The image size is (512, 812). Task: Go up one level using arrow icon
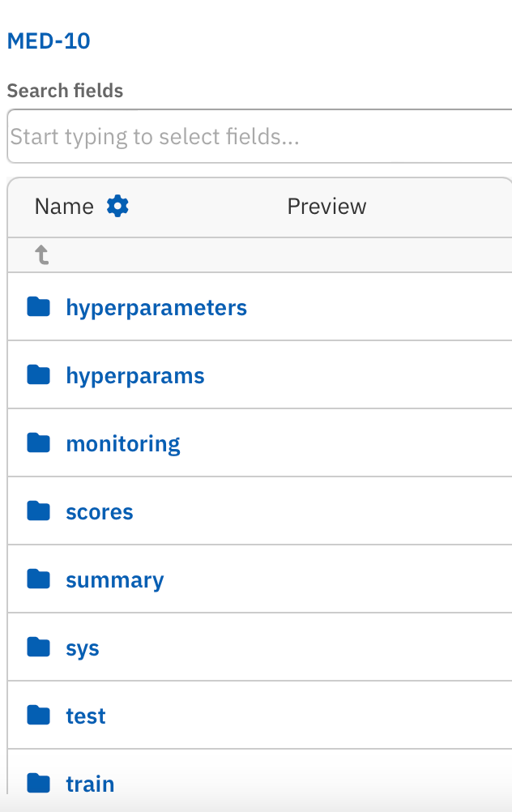42,255
